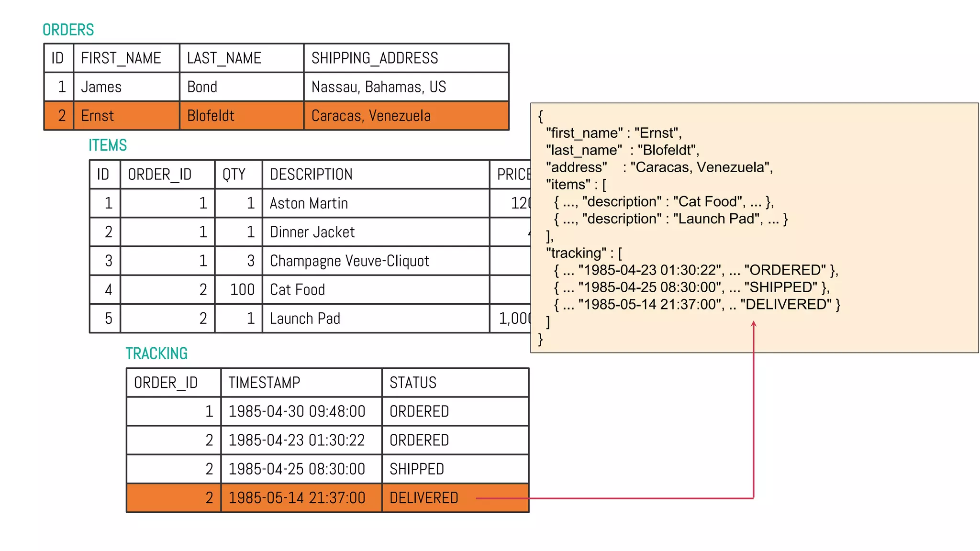The image size is (980, 551).
Task: Click the 1985-04-30 09:48:00 timestamp
Action: pos(297,411)
